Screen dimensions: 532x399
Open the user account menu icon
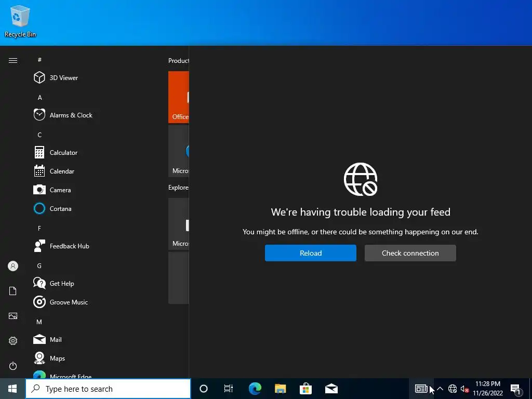coord(13,266)
